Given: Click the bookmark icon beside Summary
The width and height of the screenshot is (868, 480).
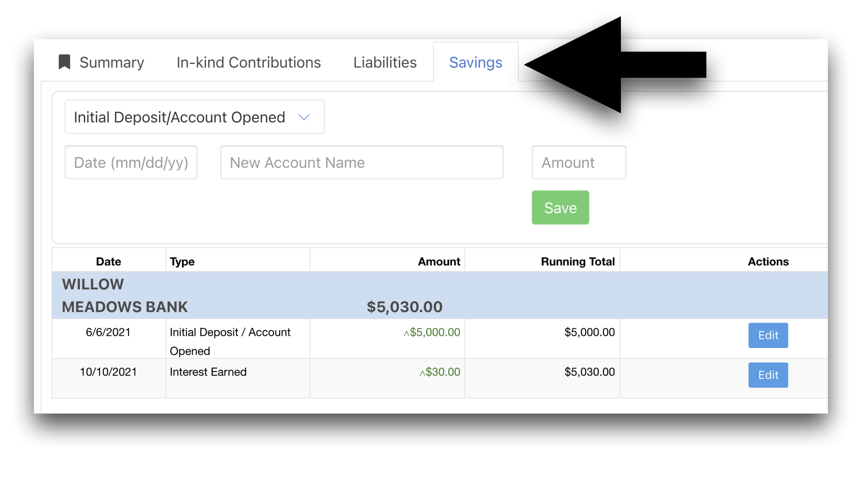Looking at the screenshot, I should (x=64, y=62).
